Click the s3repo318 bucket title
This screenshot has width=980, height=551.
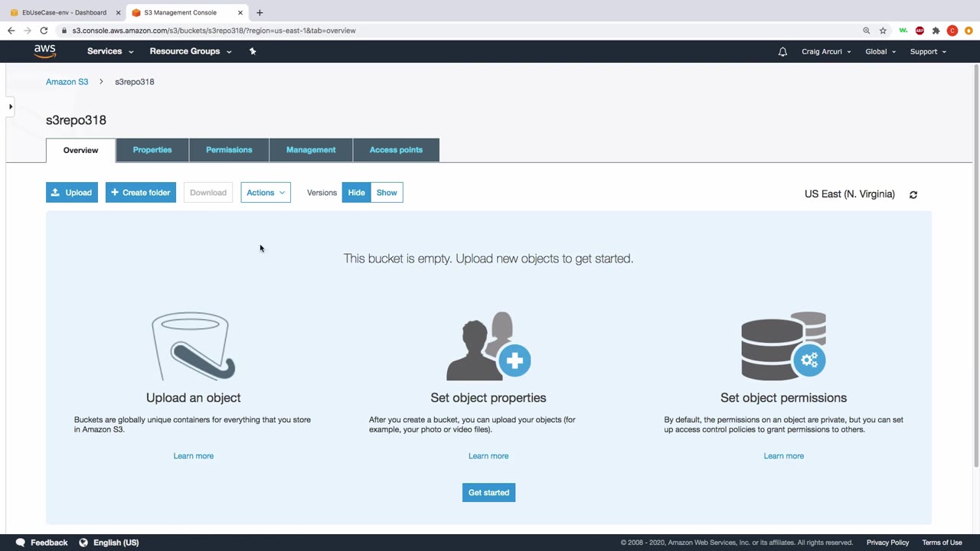pos(76,120)
